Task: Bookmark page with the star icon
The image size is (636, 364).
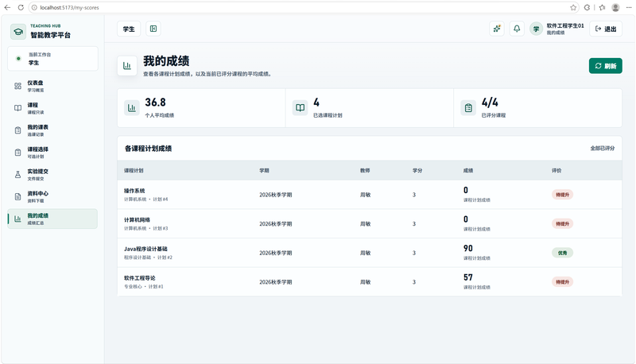Action: 573,7
